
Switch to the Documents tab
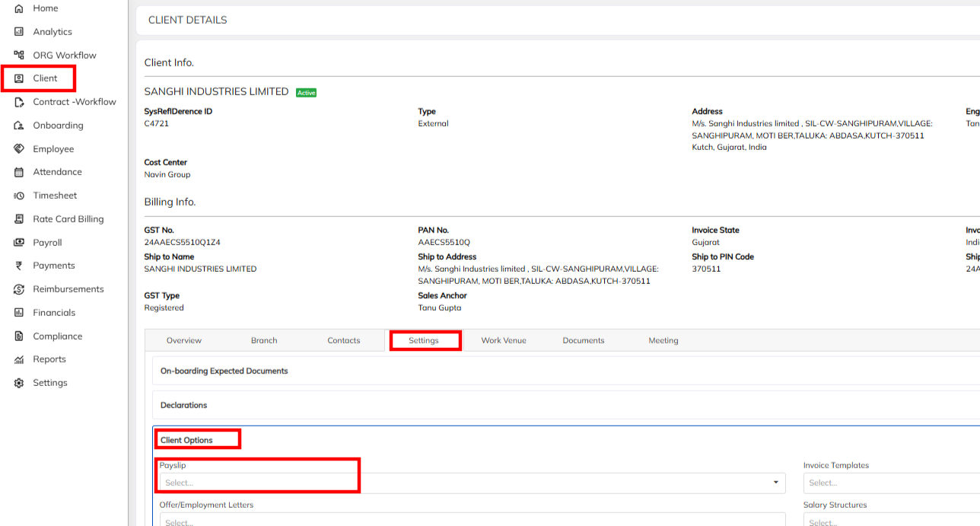[x=584, y=340]
